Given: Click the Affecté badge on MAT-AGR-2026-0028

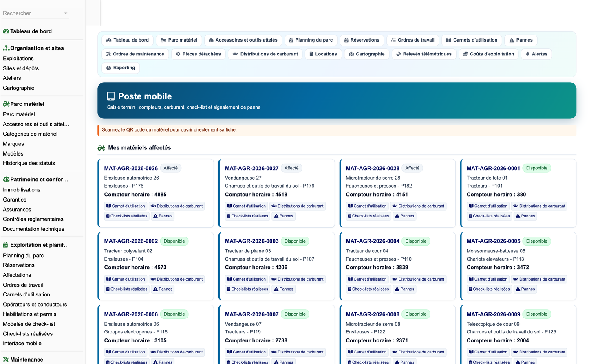Looking at the screenshot, I should (412, 168).
